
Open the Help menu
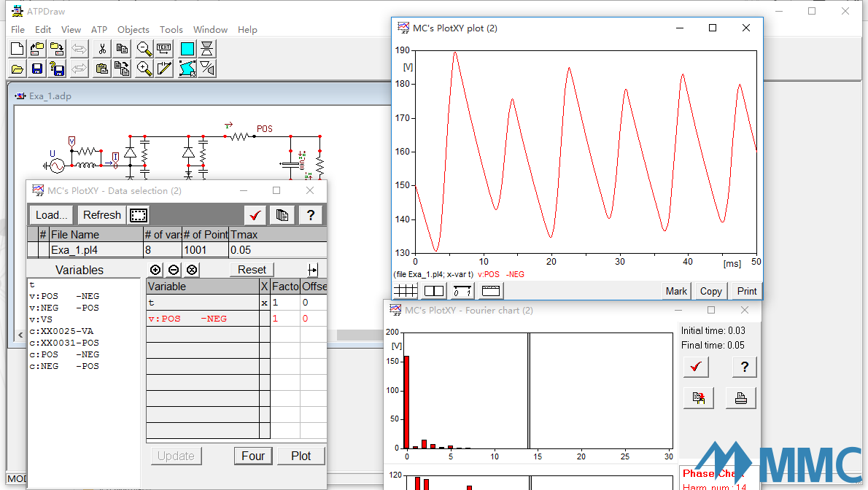click(x=247, y=29)
